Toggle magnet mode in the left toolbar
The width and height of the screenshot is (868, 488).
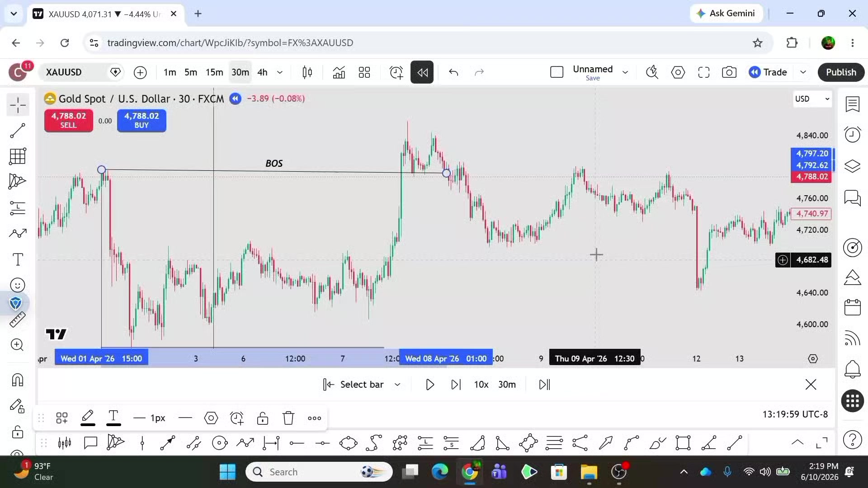(x=18, y=380)
